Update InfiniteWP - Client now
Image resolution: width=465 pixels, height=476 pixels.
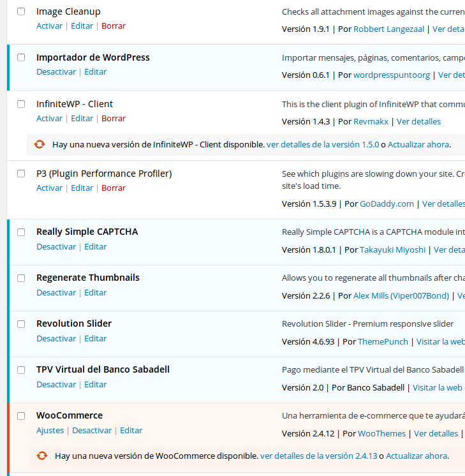point(418,144)
